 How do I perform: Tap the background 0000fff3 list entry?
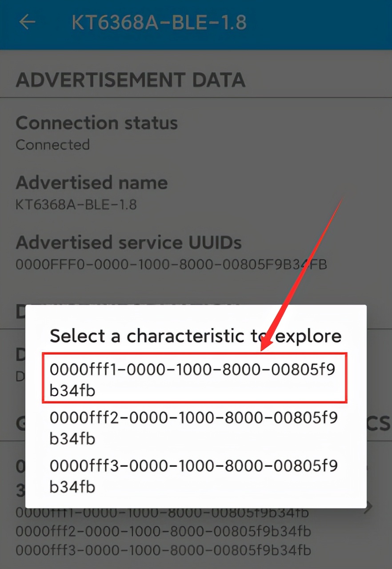(163, 550)
